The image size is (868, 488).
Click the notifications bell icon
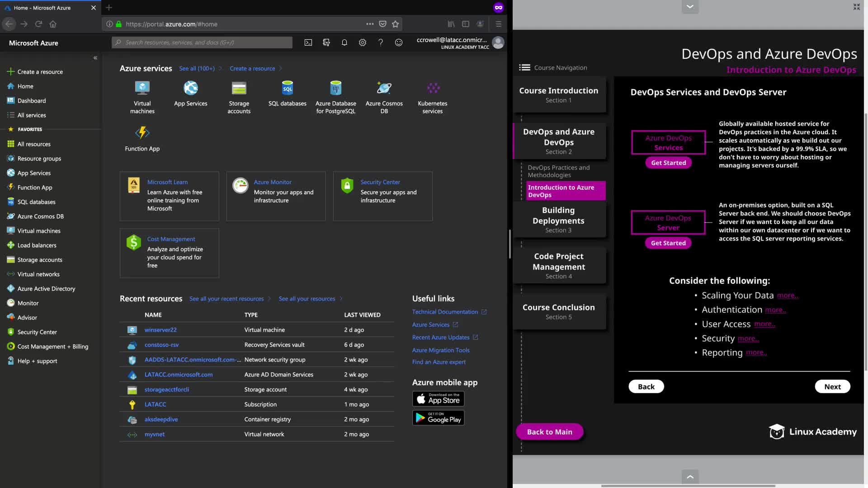(x=344, y=42)
